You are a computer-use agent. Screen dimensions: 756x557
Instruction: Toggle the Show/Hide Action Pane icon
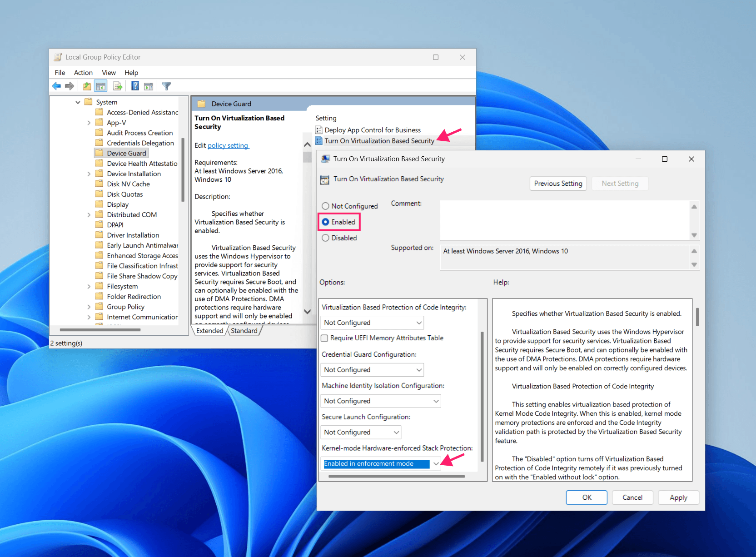pos(149,86)
